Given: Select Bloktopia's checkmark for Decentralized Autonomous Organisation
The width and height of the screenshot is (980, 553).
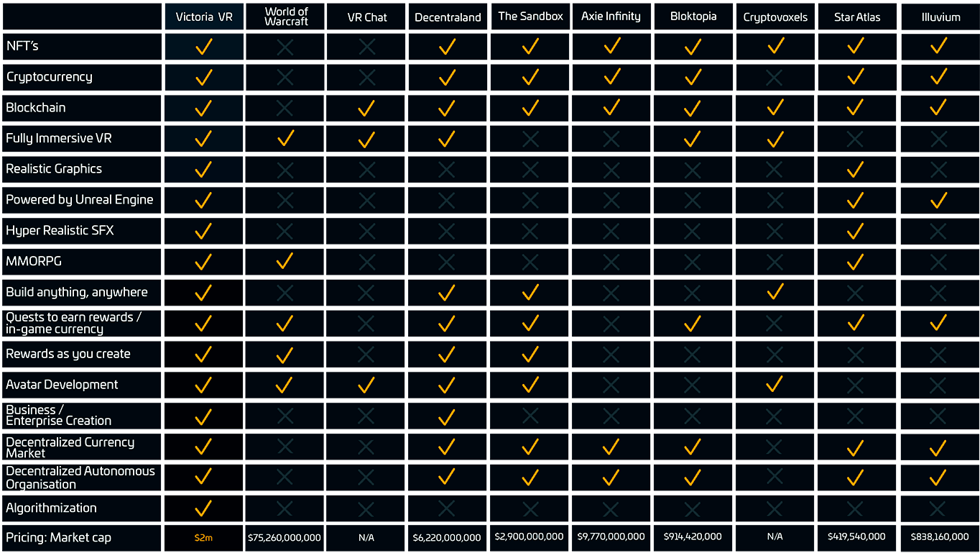Looking at the screenshot, I should [693, 477].
